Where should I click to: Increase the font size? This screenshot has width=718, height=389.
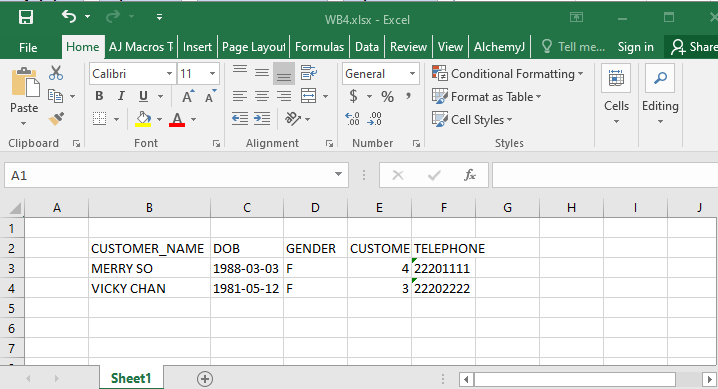187,97
